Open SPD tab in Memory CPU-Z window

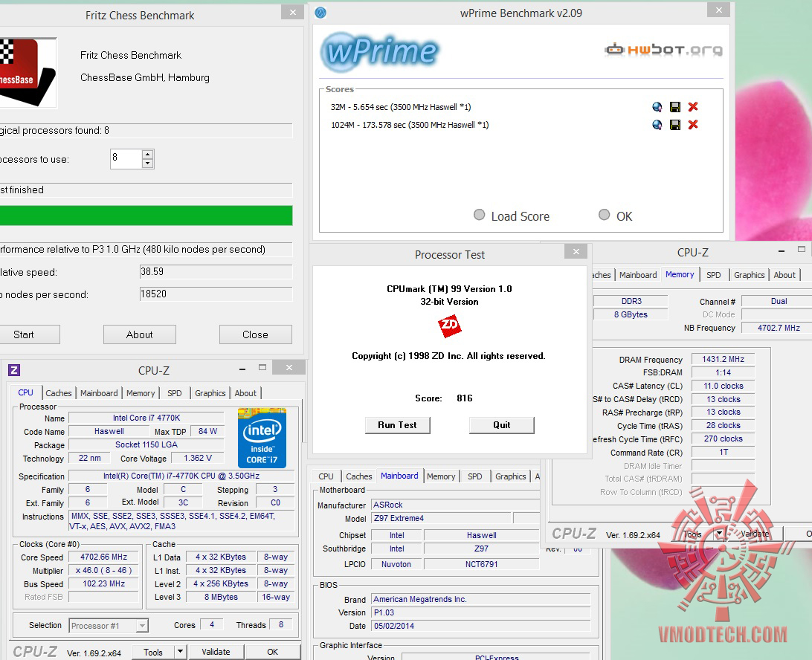click(714, 275)
